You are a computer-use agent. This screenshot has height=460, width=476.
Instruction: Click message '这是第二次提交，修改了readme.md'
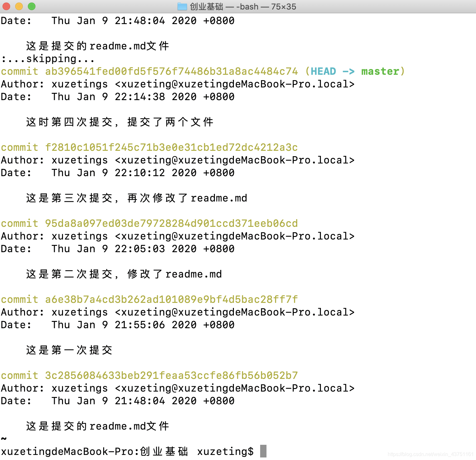[124, 274]
